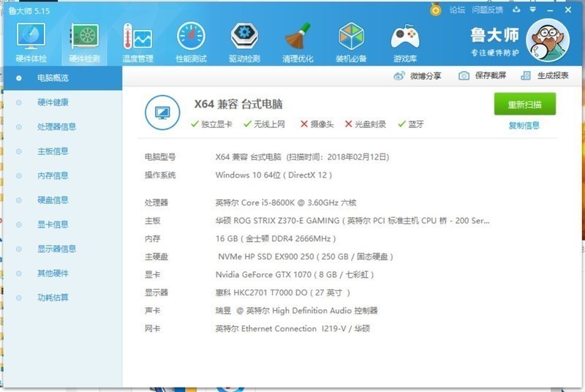The width and height of the screenshot is (585, 392).
Task: Open the 论坛 forum link
Action: [x=457, y=10]
